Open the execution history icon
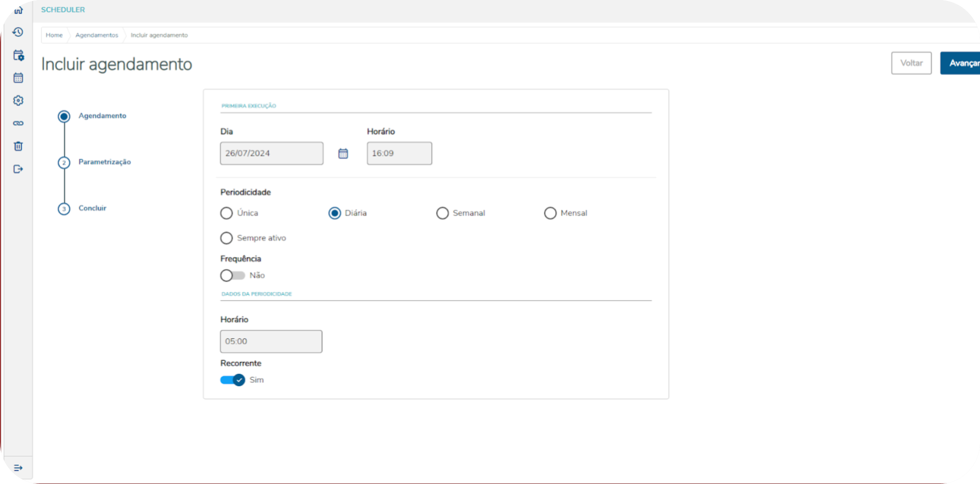This screenshot has width=980, height=484. [18, 33]
